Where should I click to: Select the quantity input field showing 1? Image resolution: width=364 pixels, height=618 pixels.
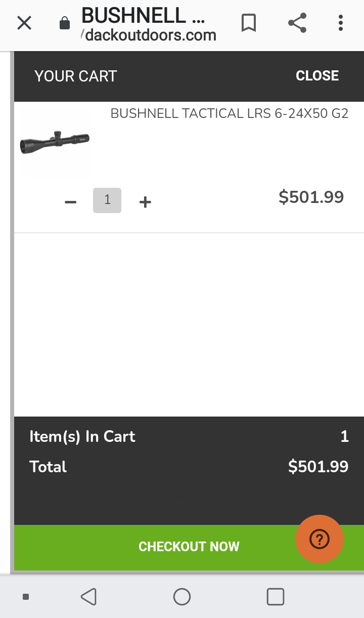107,200
